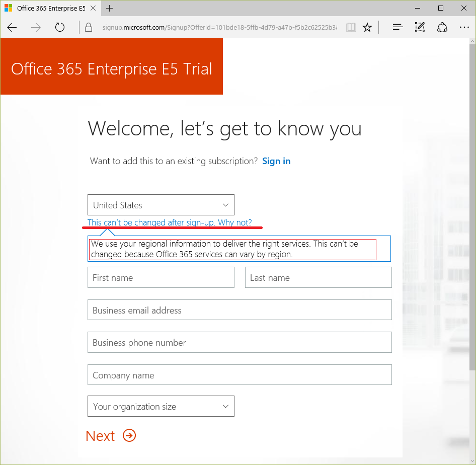
Task: Select the Office 365 Enterprise E5 tab
Action: [x=51, y=8]
